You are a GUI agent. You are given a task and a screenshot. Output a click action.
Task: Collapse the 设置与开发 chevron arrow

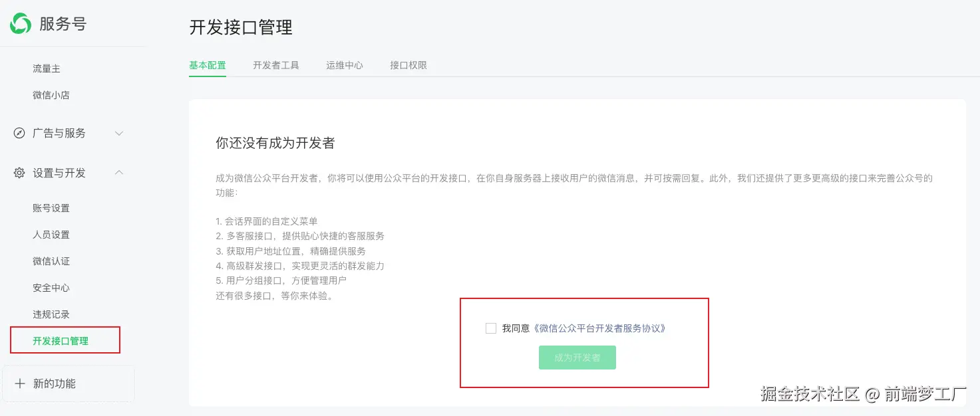tap(119, 173)
